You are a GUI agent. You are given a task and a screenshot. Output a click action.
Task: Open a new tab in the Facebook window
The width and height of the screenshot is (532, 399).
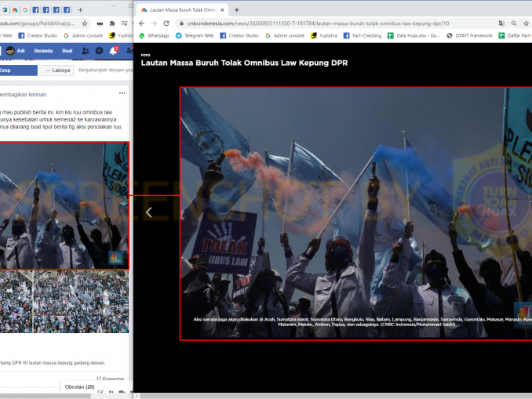tap(80, 10)
